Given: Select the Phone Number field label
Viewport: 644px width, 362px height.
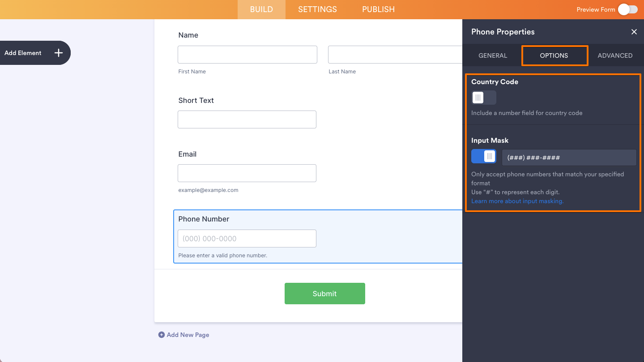Looking at the screenshot, I should 204,219.
